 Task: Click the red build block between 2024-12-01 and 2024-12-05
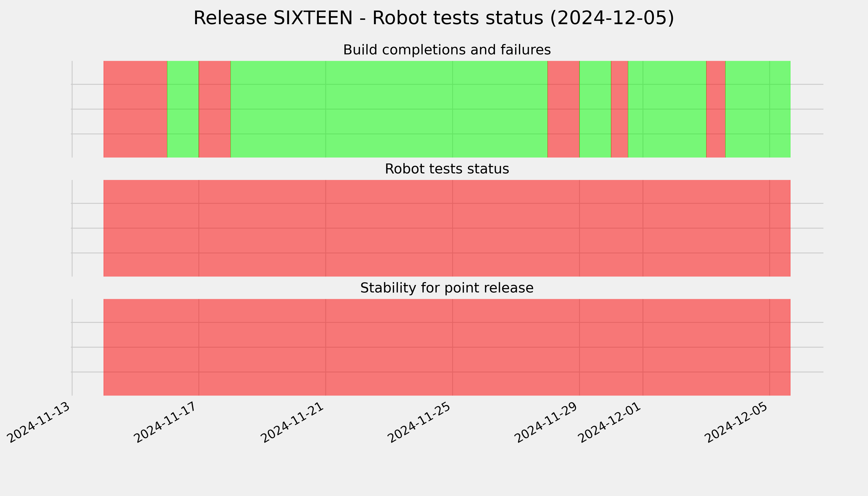click(716, 109)
